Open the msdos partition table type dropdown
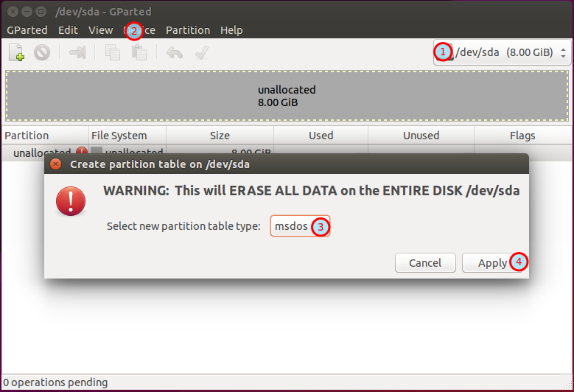Viewport: 574px width, 392px height. (x=300, y=226)
